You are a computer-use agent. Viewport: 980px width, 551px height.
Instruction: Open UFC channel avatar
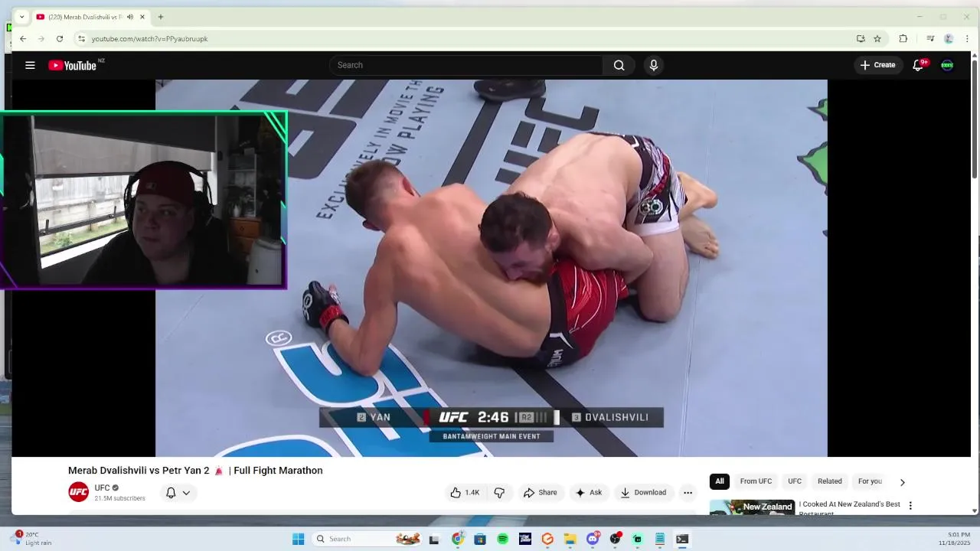click(x=78, y=492)
